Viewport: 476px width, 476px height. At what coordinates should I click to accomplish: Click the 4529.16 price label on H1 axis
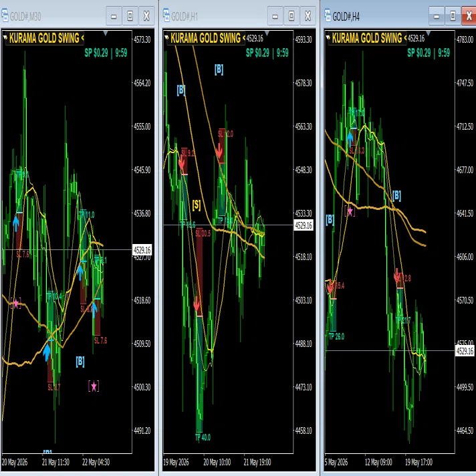[304, 225]
